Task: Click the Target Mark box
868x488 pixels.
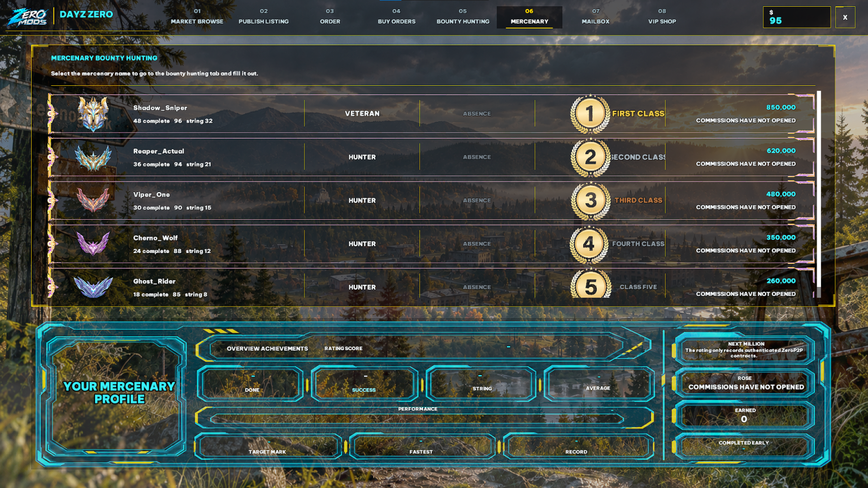Action: (x=268, y=447)
